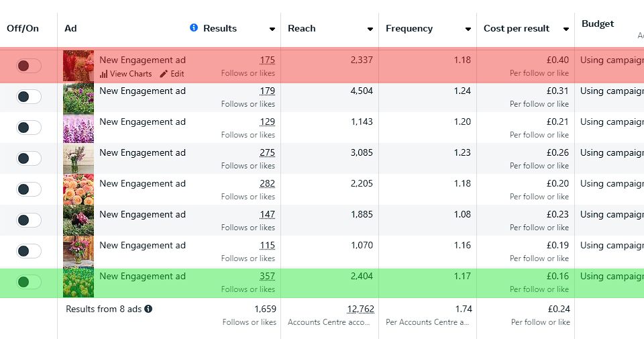The width and height of the screenshot is (644, 339).
Task: Open the underlined 12,762 total reach
Action: [x=360, y=309]
